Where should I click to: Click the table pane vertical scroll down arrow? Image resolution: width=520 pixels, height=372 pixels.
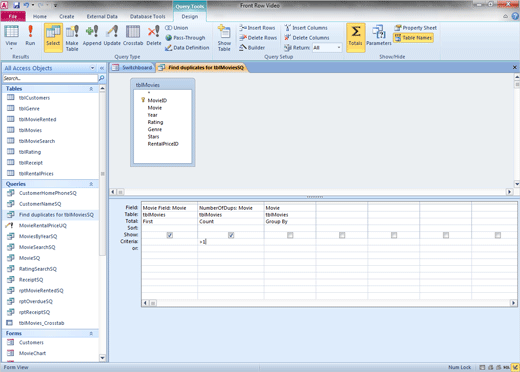coord(517,184)
